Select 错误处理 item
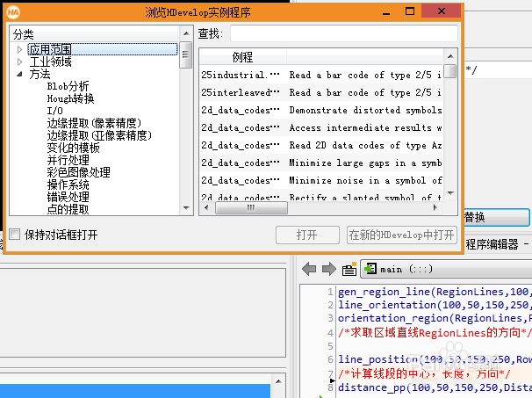Screen dimensions: 532x398 click(x=68, y=197)
